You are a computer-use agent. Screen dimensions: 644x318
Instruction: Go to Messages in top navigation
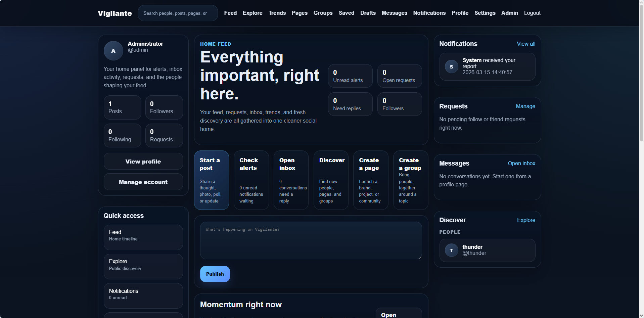[x=394, y=13]
